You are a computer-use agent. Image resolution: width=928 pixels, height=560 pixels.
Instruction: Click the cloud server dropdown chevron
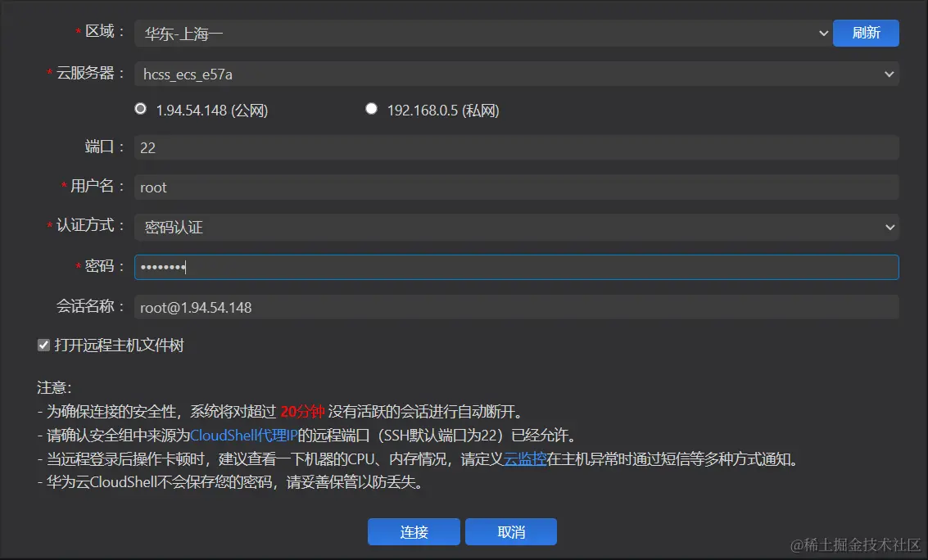pyautogui.click(x=889, y=74)
